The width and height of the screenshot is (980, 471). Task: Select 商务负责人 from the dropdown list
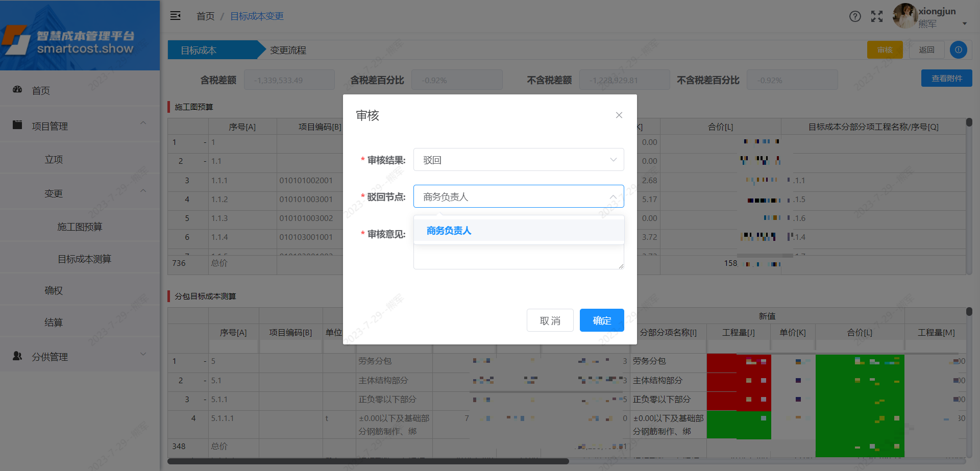448,230
